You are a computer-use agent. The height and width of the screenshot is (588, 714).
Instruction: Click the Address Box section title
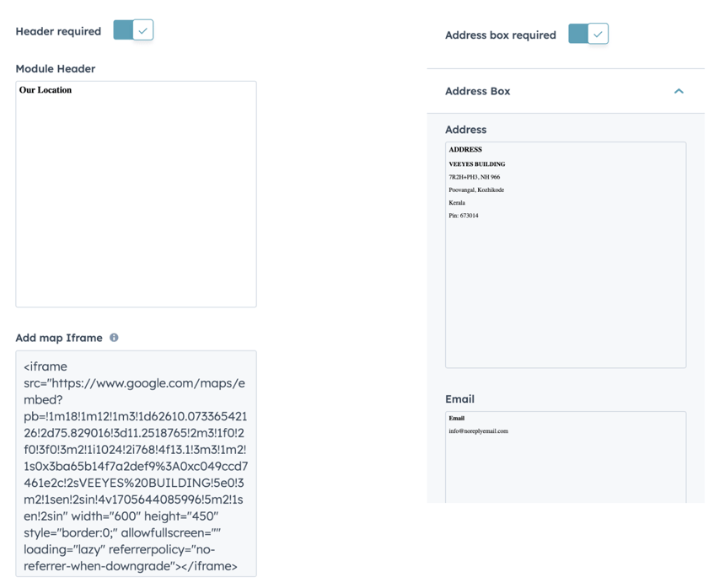pyautogui.click(x=477, y=91)
